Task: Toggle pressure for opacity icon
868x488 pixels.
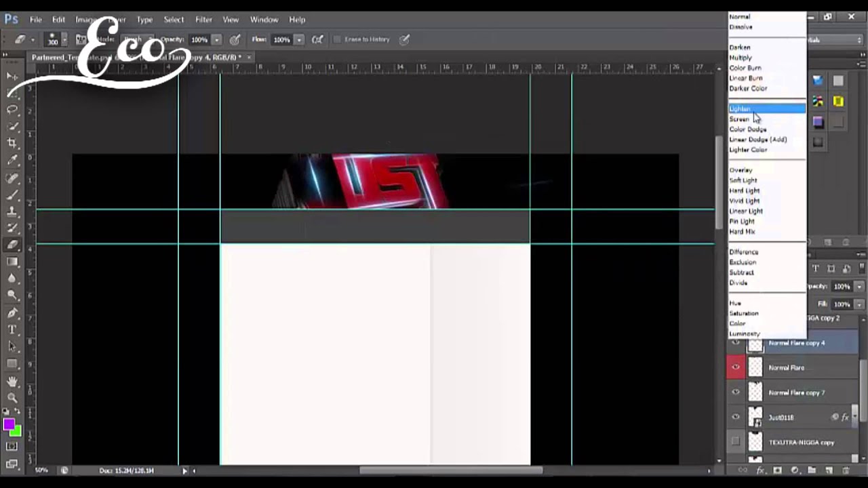Action: [235, 39]
